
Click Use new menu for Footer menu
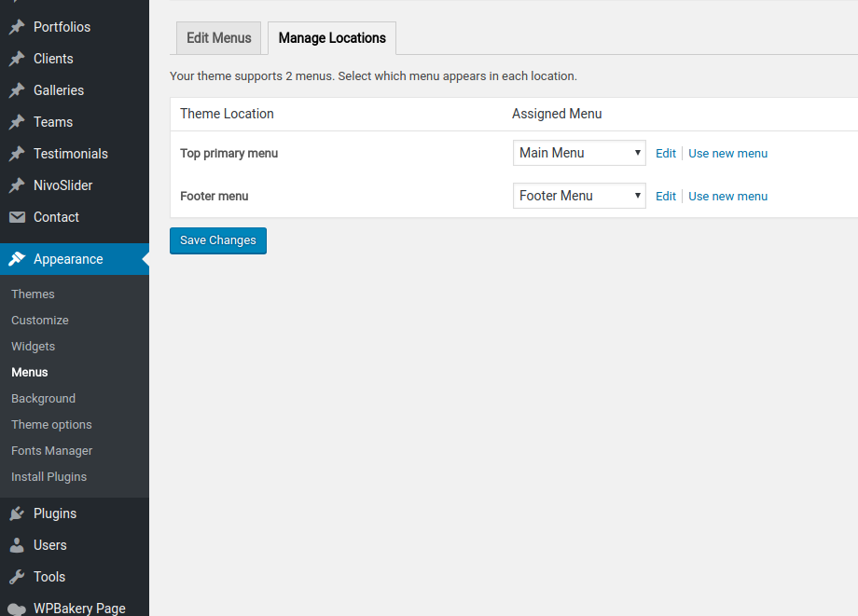[727, 196]
